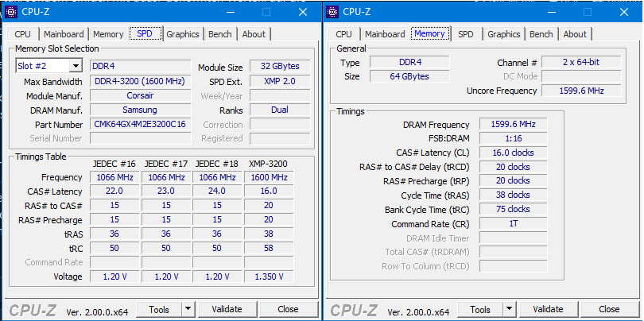Click JEDEC #18 column header
The image size is (644, 321).
(x=217, y=164)
